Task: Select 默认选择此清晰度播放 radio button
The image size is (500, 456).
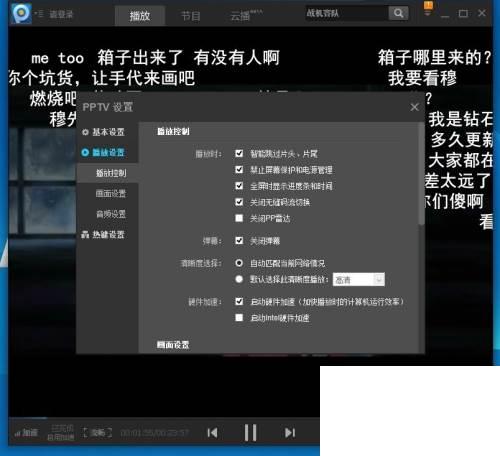Action: 239,279
